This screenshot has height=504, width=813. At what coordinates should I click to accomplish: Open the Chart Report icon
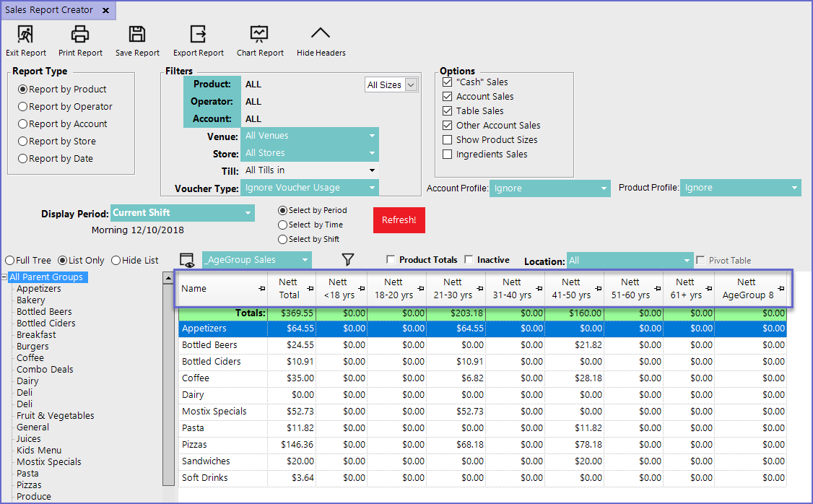[x=259, y=34]
